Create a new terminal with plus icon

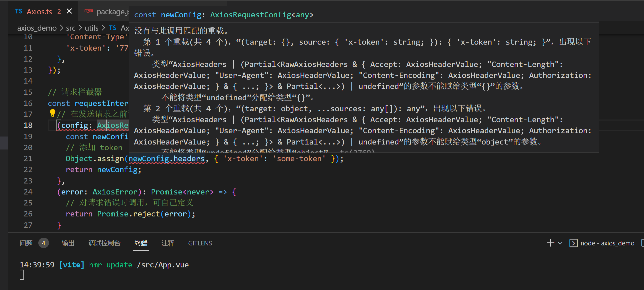550,243
